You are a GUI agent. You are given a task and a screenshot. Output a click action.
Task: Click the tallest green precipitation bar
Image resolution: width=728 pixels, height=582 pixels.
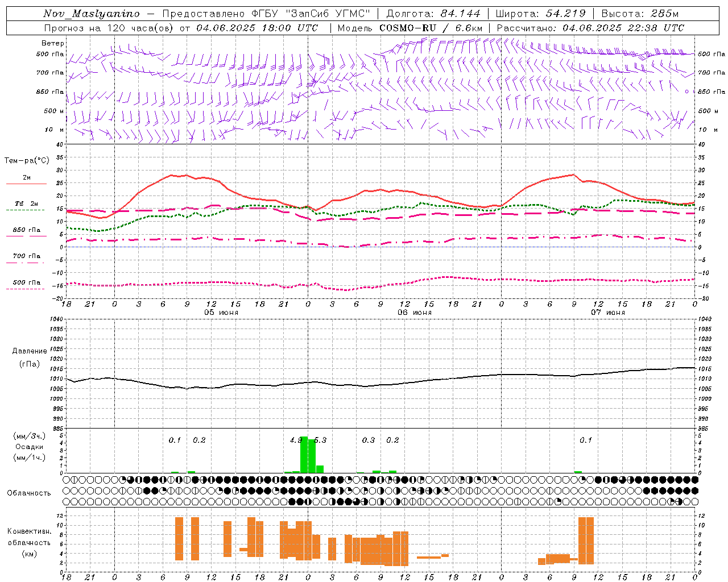tap(304, 455)
